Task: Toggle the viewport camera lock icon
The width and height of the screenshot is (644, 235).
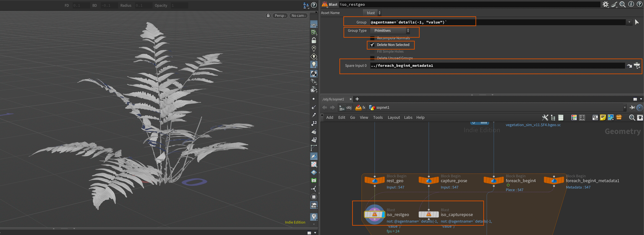Action: 268,15
